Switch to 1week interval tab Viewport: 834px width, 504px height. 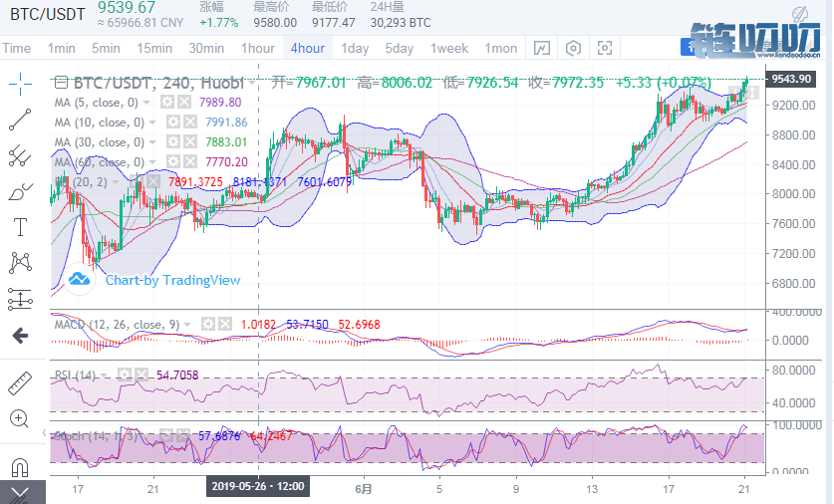coord(449,49)
